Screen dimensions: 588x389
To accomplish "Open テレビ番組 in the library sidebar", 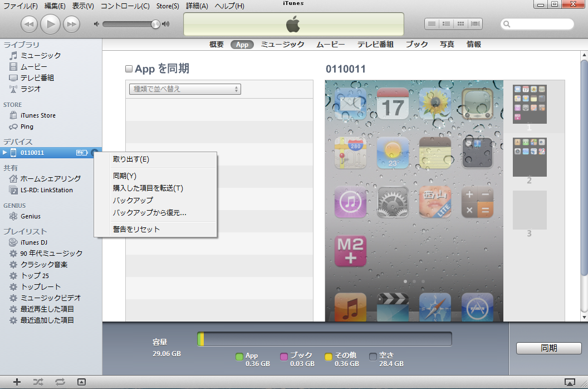I will tap(32, 77).
